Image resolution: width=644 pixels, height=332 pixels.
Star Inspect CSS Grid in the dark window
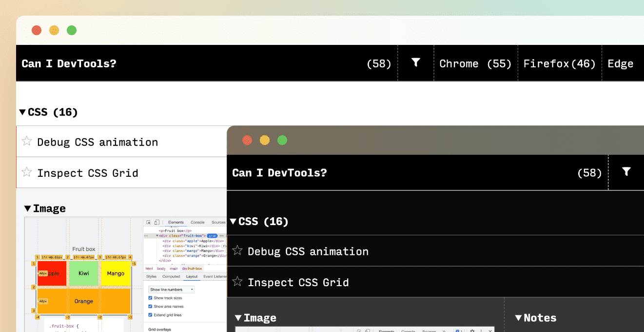tap(237, 282)
